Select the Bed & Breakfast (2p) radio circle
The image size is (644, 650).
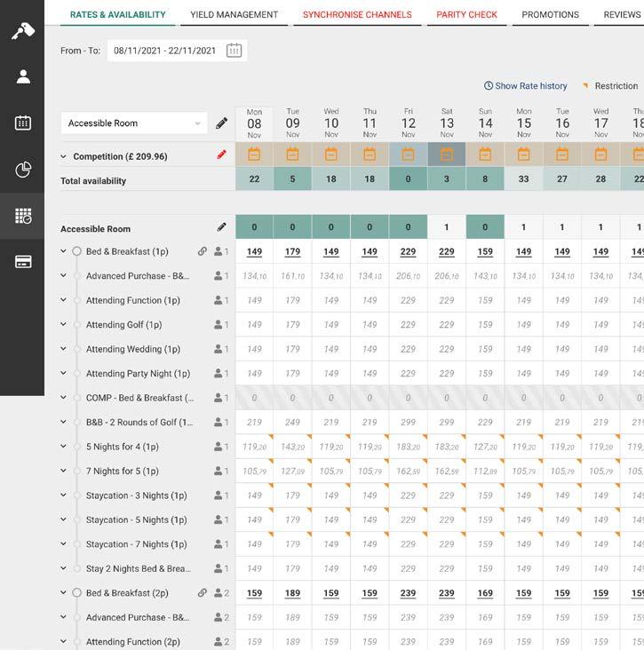click(x=76, y=593)
